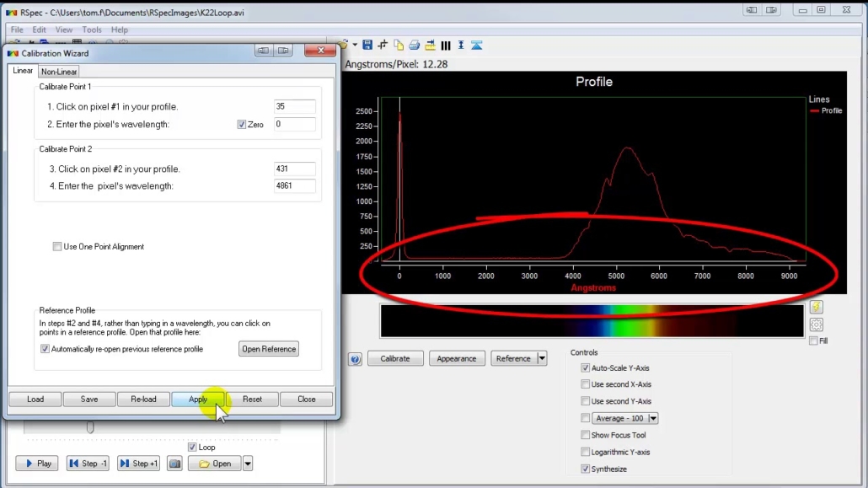Image resolution: width=868 pixels, height=488 pixels.
Task: Click the Open Reference button
Action: [269, 349]
